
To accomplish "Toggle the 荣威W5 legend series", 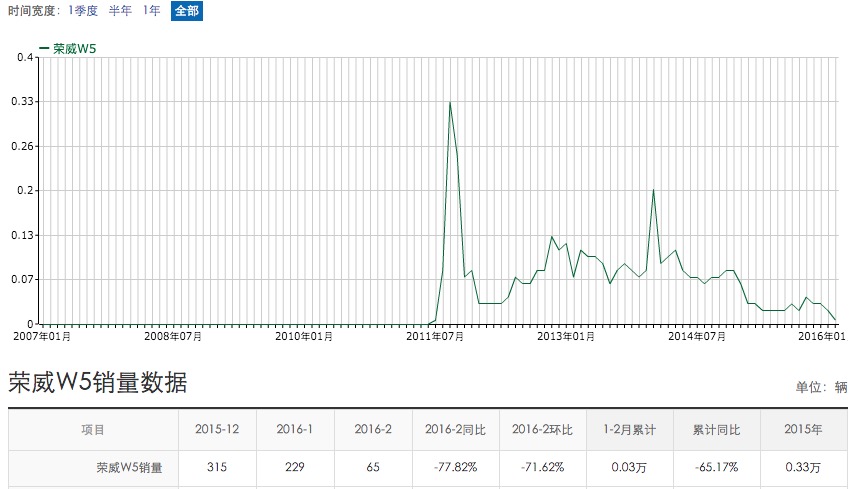I will (x=68, y=49).
